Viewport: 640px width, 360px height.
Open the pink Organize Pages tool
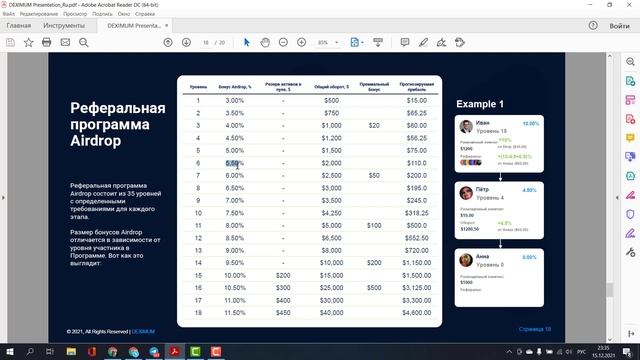click(x=630, y=100)
